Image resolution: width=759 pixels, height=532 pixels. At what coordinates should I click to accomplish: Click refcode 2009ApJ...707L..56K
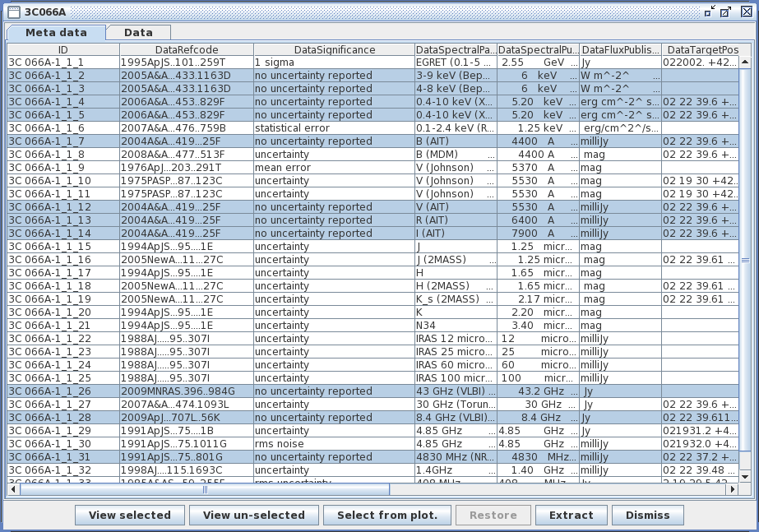(187, 417)
